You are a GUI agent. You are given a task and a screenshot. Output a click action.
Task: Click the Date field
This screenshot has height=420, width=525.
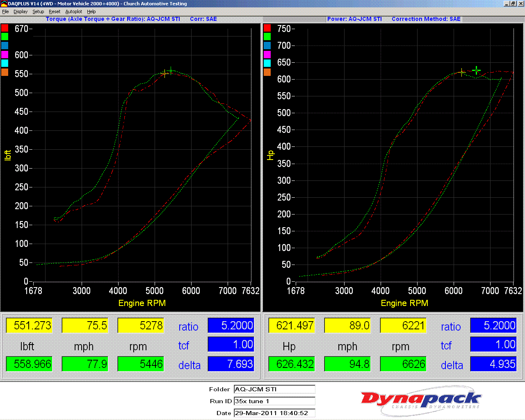coord(274,413)
